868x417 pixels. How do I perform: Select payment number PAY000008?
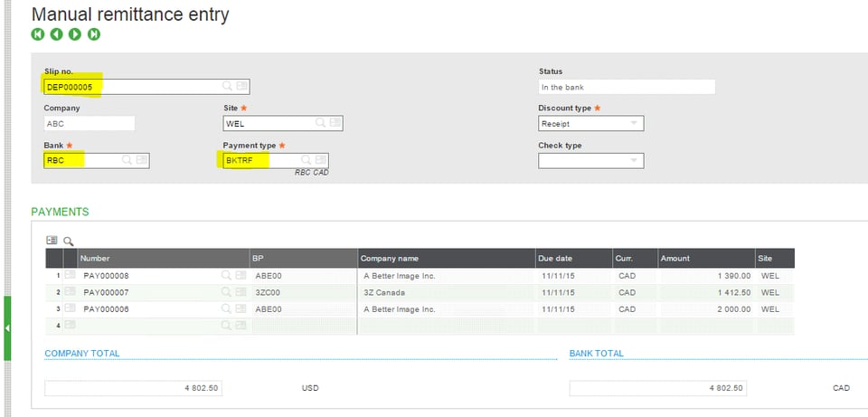pos(107,276)
